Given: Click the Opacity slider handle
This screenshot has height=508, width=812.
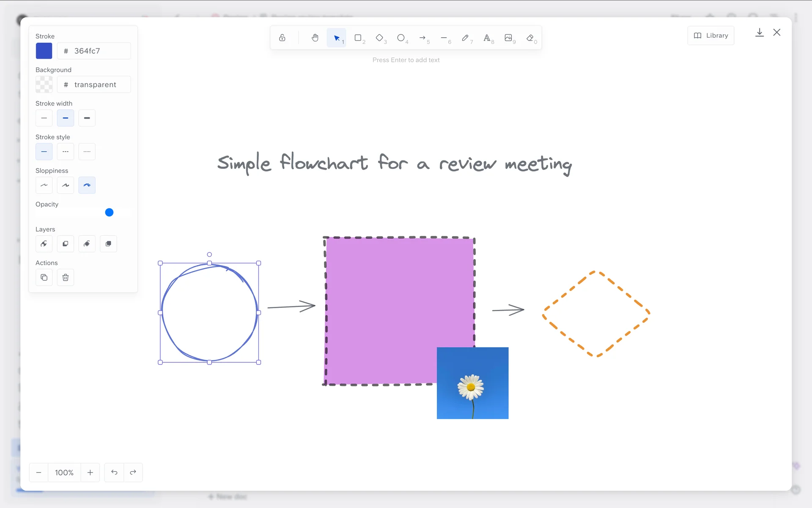Looking at the screenshot, I should point(109,213).
